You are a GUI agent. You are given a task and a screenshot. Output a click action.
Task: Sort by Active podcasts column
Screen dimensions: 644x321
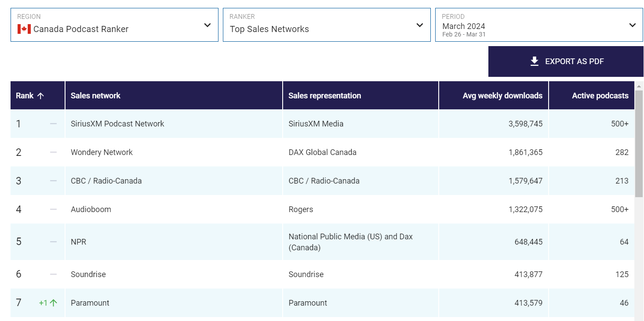click(x=592, y=95)
